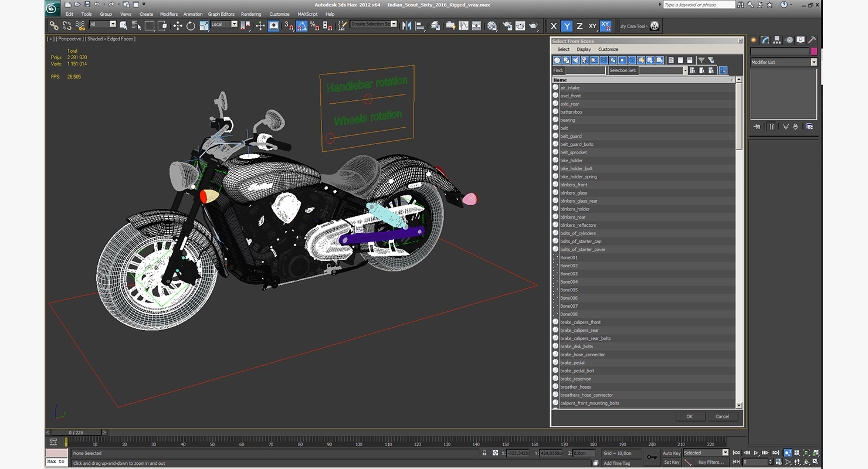The height and width of the screenshot is (469, 868).
Task: Open the Key Filters dialog
Action: point(711,462)
